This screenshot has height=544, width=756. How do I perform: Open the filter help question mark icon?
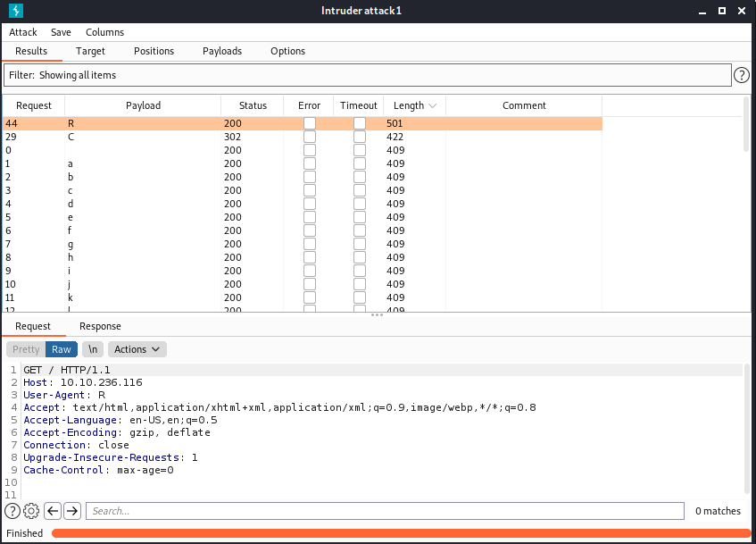click(741, 75)
